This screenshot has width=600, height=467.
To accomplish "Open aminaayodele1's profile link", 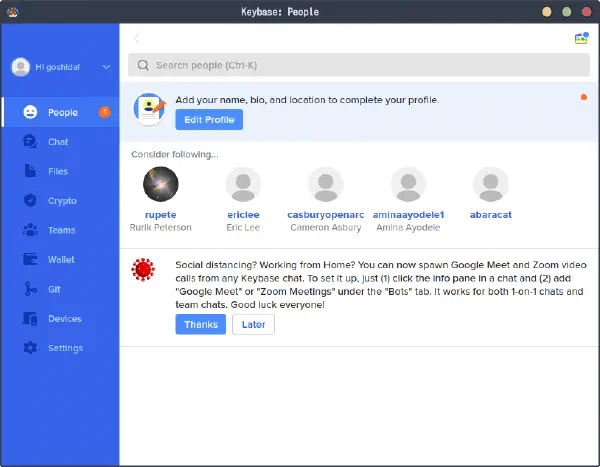I will click(x=408, y=215).
